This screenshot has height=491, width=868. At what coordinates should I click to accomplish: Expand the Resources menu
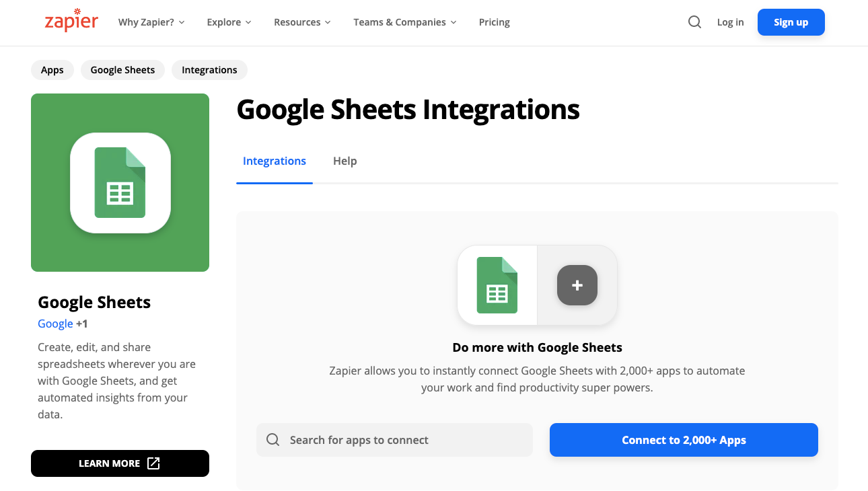(297, 22)
